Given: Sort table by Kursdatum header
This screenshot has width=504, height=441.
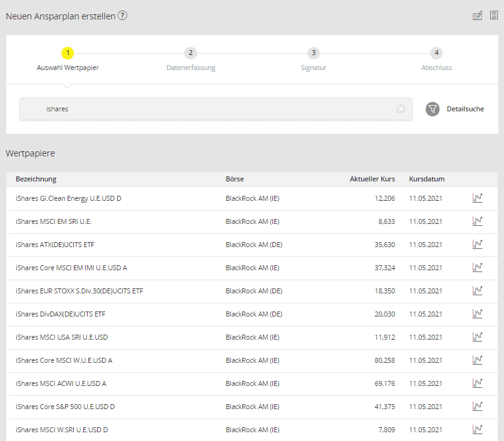Looking at the screenshot, I should coord(426,179).
